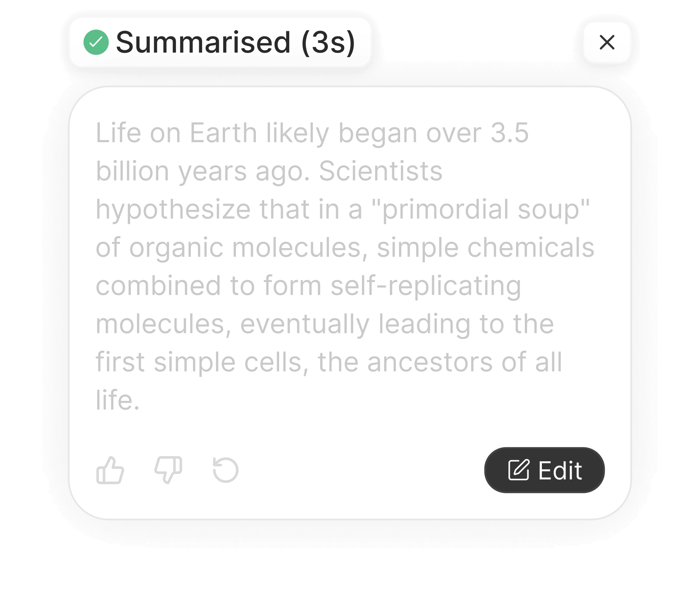Click the word "hypothesize" in the summary text

(x=173, y=210)
